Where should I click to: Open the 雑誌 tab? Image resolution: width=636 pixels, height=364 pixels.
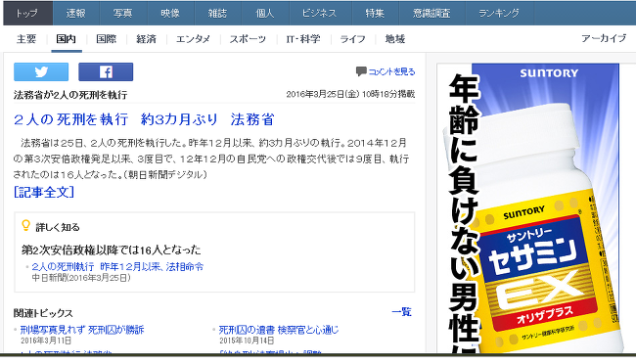[218, 13]
